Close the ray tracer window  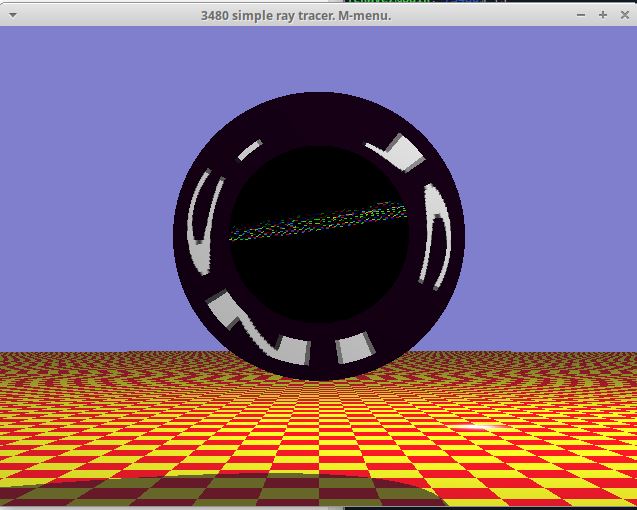pos(625,15)
